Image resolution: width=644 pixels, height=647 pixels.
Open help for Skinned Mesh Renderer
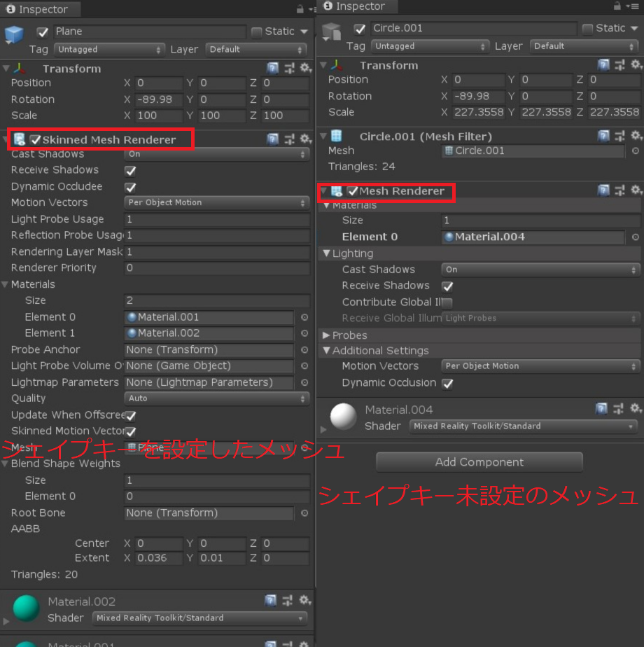pyautogui.click(x=272, y=139)
